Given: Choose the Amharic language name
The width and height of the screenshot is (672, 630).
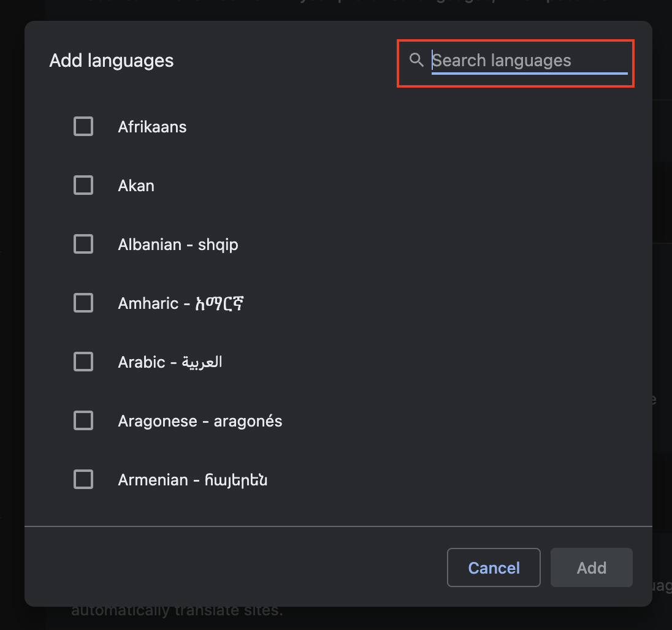Looking at the screenshot, I should pos(181,303).
